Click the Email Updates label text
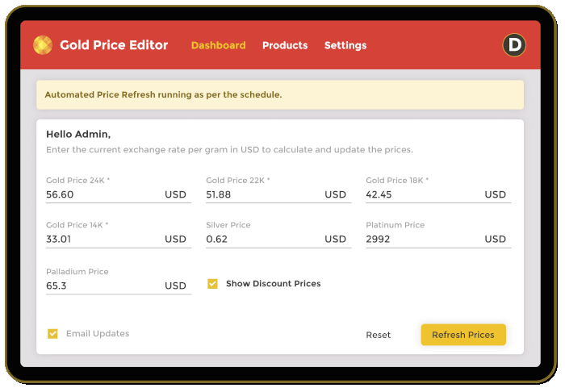This screenshot has width=565, height=392. 98,334
